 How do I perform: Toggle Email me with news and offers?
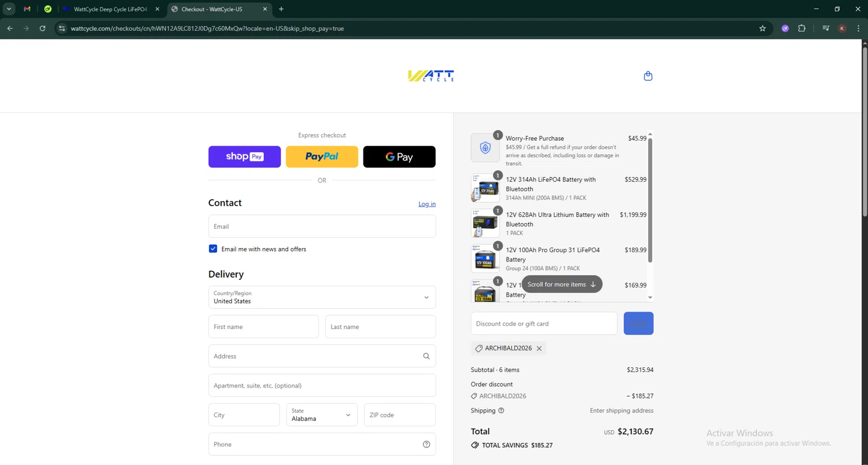tap(213, 249)
